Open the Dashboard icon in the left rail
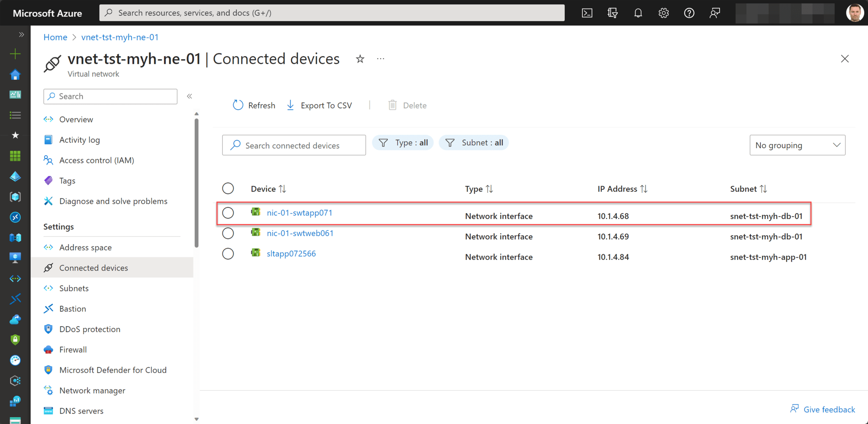 coord(15,94)
